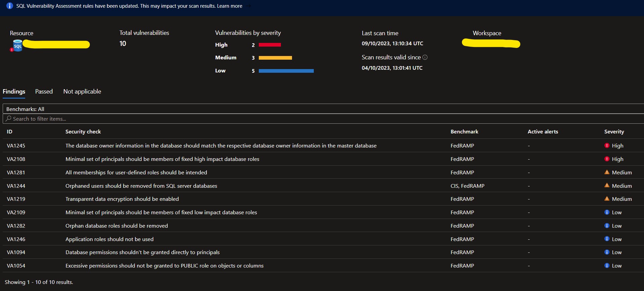The height and width of the screenshot is (291, 644).
Task: Click the Total vulnerabilities count 10
Action: click(123, 44)
